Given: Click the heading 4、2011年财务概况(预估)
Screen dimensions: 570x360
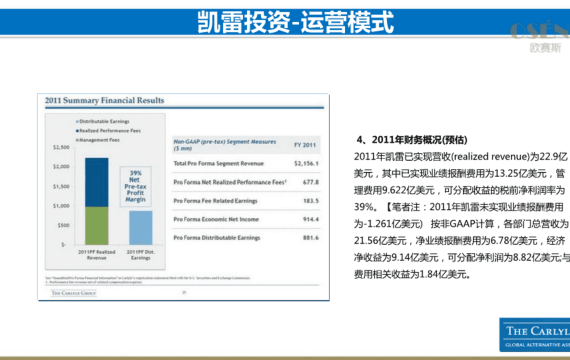Looking at the screenshot, I should [x=412, y=140].
